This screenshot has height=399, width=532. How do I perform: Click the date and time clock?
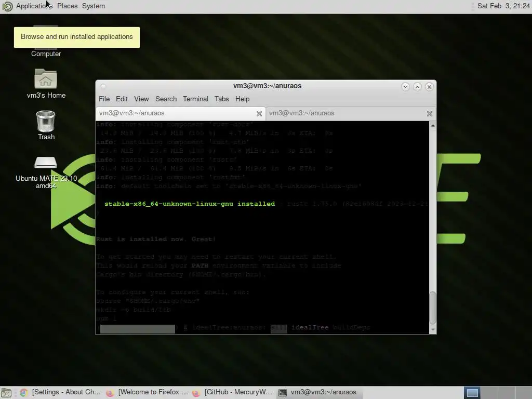503,6
